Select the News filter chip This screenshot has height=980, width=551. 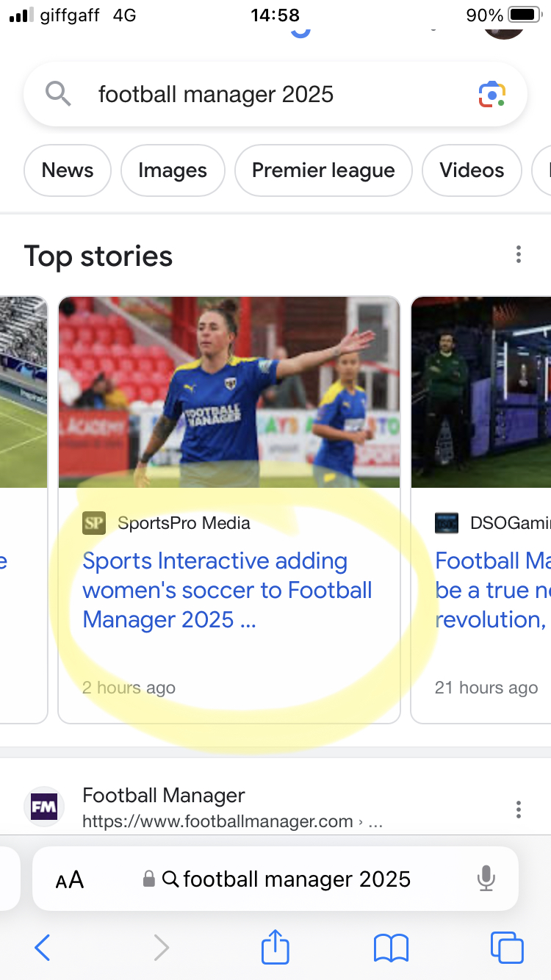pyautogui.click(x=68, y=170)
